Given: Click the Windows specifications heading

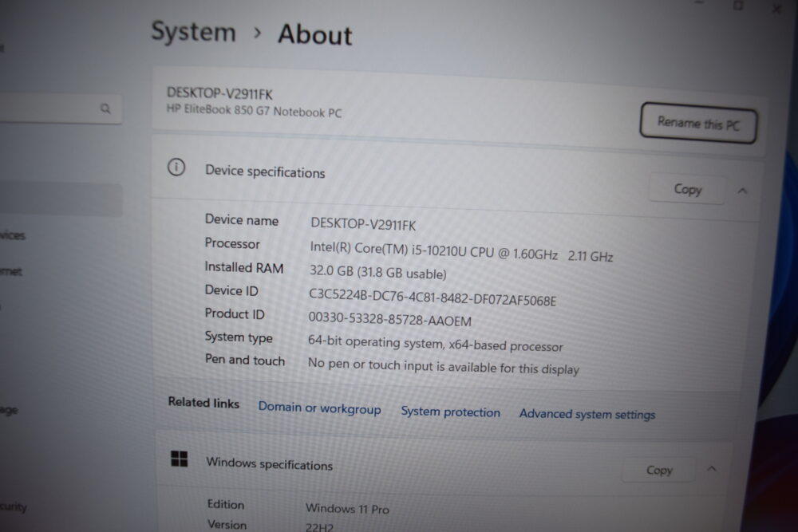Looking at the screenshot, I should [x=269, y=464].
